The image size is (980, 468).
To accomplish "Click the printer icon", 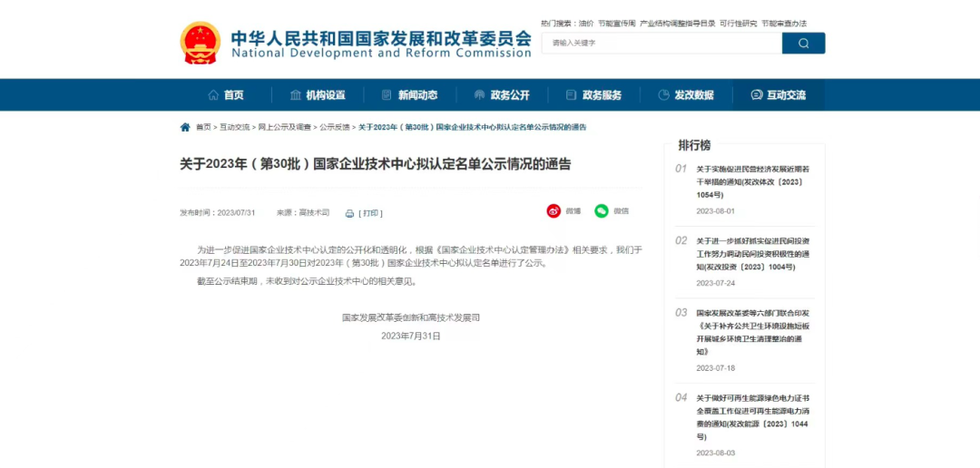I will tap(349, 214).
